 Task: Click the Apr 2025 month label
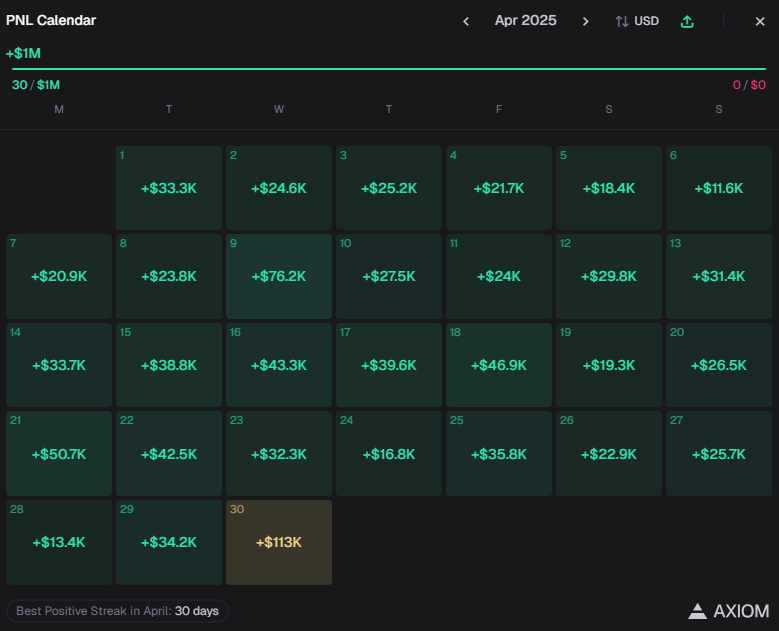(526, 20)
